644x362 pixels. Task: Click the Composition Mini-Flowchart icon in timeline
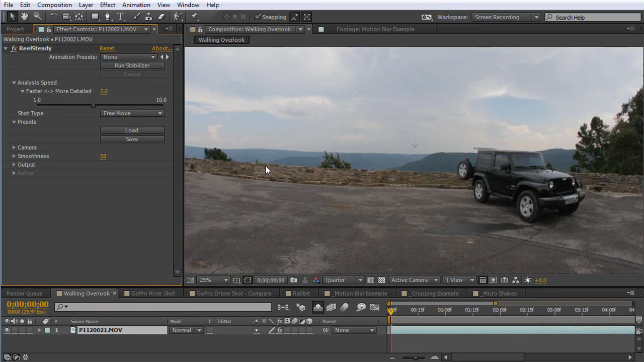pos(283,307)
